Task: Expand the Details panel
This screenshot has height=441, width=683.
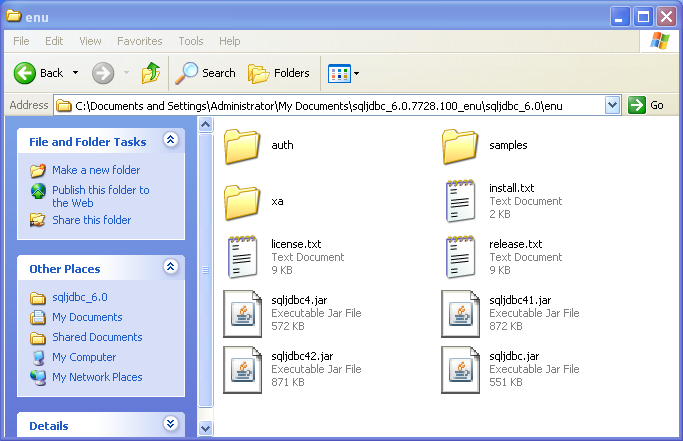Action: pyautogui.click(x=170, y=423)
